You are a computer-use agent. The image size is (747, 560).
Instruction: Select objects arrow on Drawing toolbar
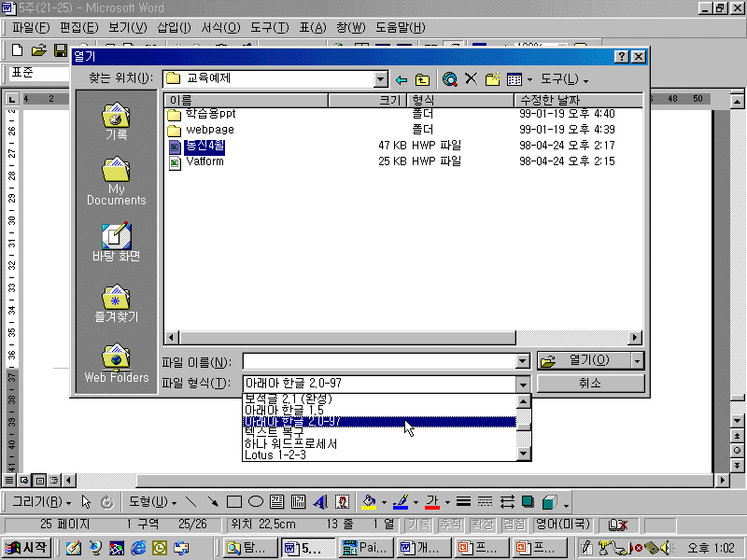86,501
